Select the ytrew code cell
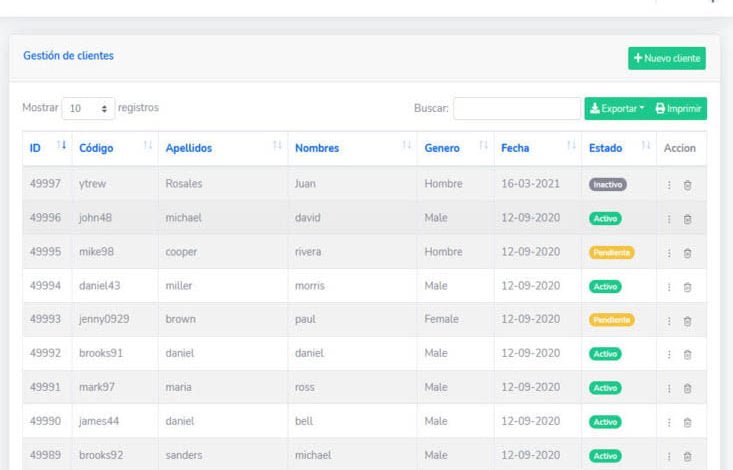Viewport: 733px width, 470px height. [115, 184]
